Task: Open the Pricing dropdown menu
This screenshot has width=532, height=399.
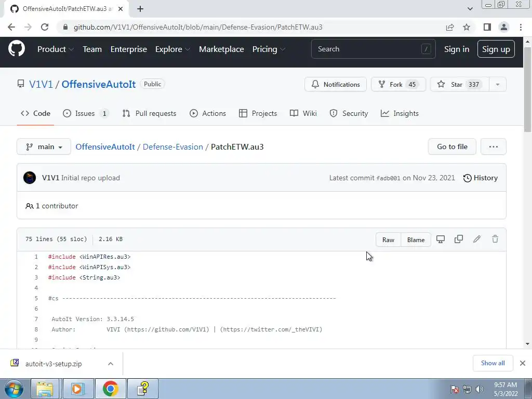Action: point(269,49)
